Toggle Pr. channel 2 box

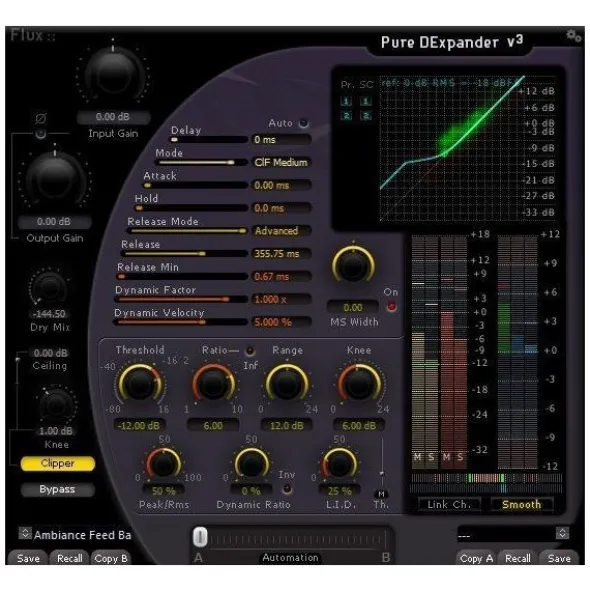click(x=346, y=115)
